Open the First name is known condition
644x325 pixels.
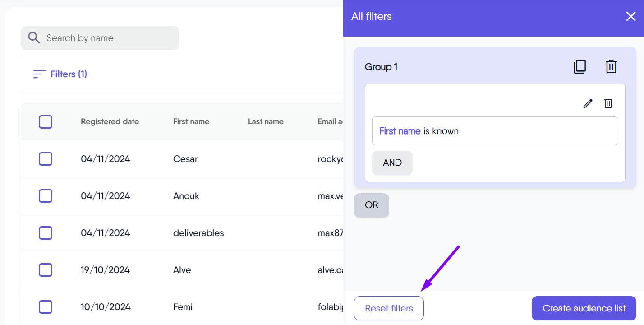(x=494, y=131)
